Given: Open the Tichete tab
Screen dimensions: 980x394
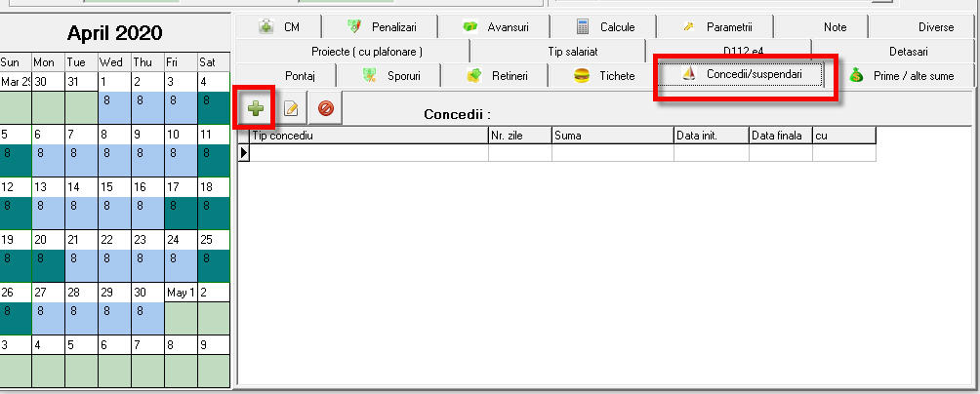Looking at the screenshot, I should pos(603,75).
